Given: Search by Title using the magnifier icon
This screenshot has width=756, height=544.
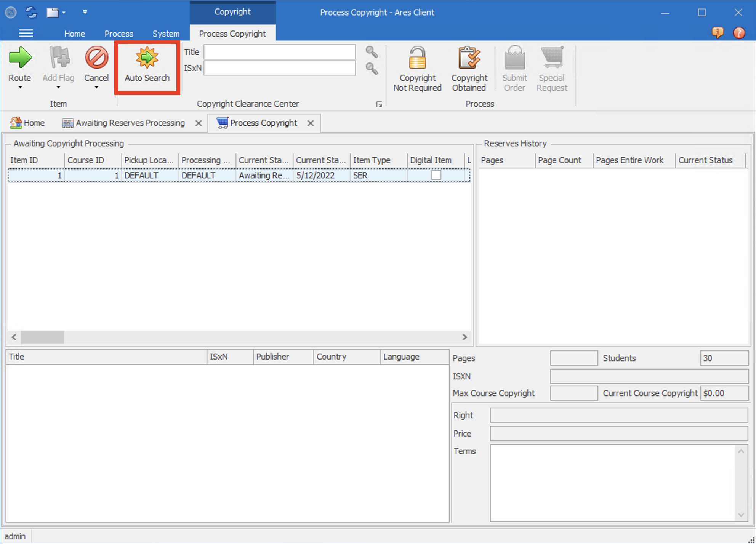Looking at the screenshot, I should [x=371, y=52].
